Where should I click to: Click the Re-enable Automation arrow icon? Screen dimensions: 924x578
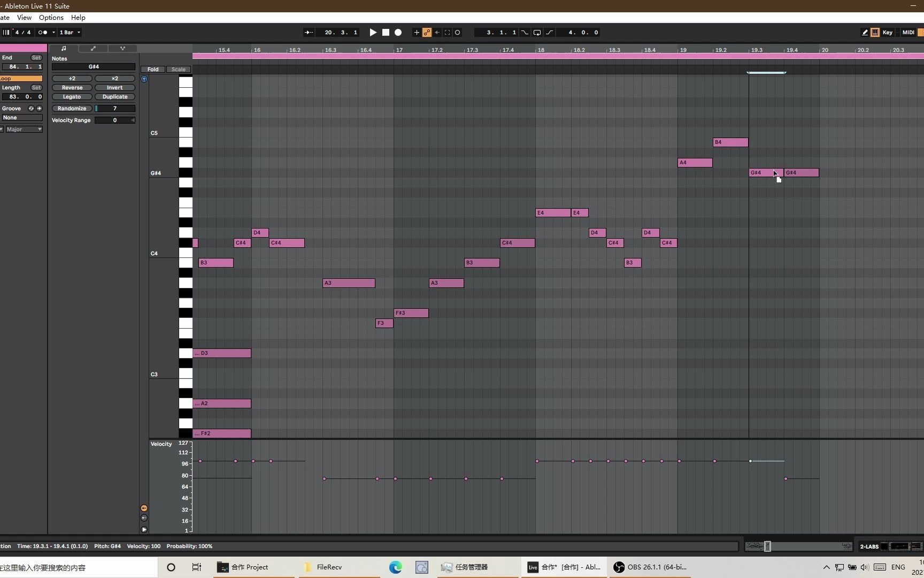point(437,33)
